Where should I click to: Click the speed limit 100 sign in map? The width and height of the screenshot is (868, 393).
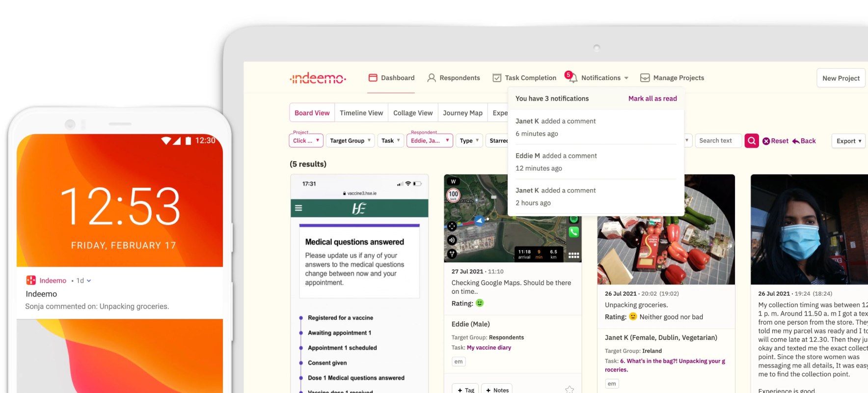[x=453, y=195]
